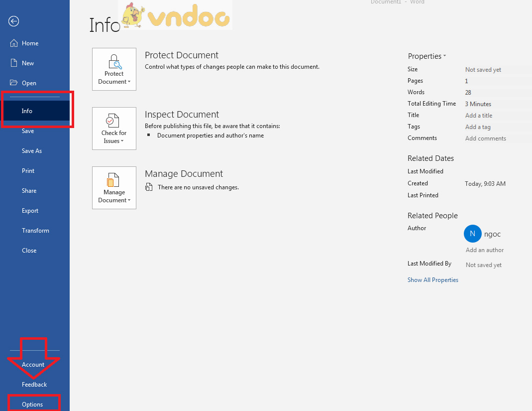Screen dimensions: 532x411
Task: Open Export in the sidebar
Action: (x=30, y=211)
